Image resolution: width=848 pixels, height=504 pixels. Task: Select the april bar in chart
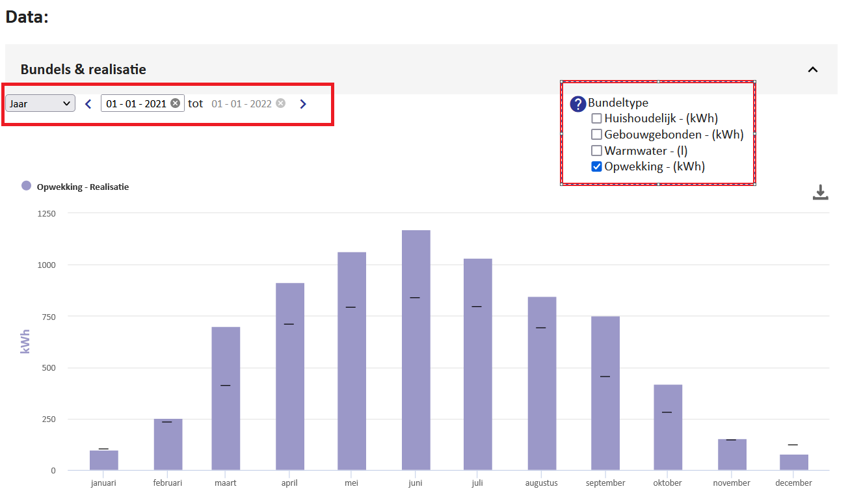290,377
